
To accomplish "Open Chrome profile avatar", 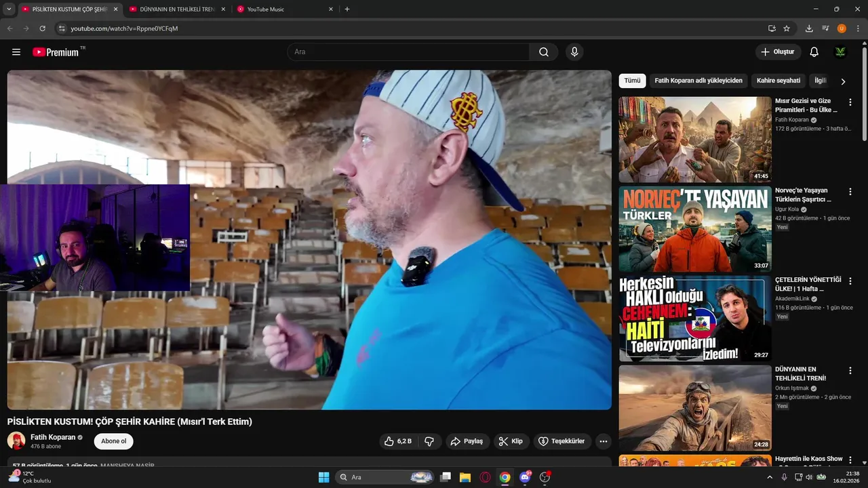I will click(842, 28).
